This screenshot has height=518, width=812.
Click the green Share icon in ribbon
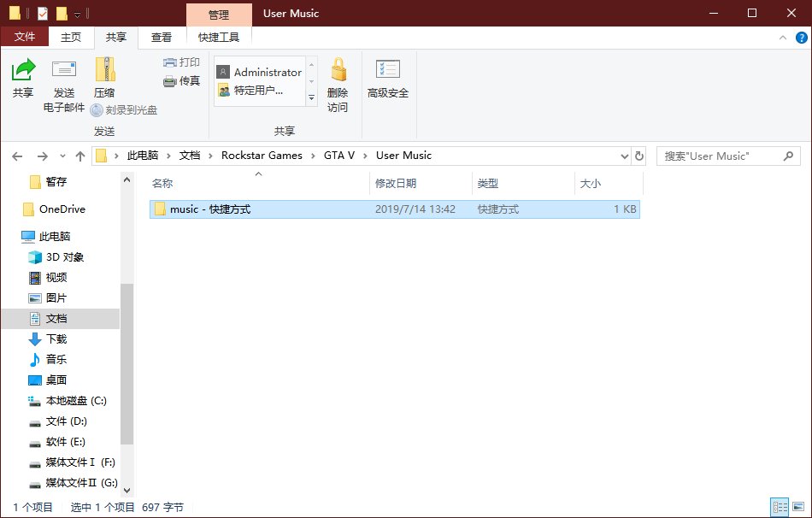click(x=23, y=70)
